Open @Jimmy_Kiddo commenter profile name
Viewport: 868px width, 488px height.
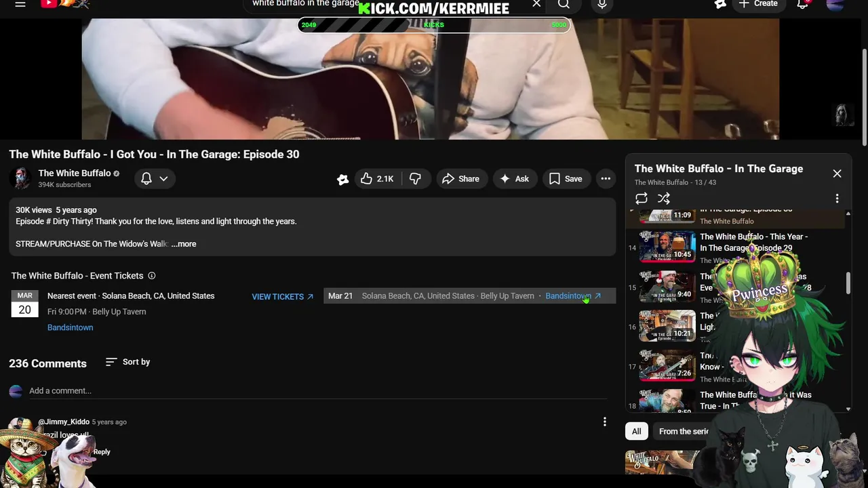pyautogui.click(x=64, y=422)
